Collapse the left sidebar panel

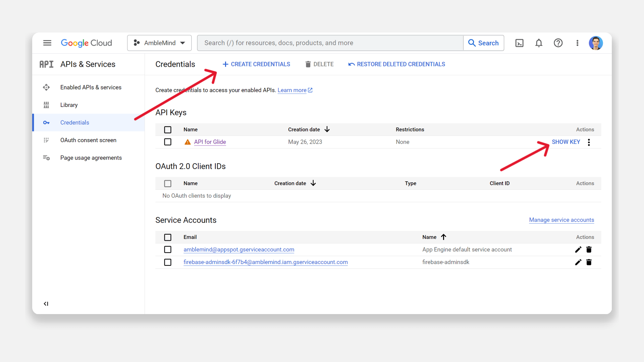tap(46, 304)
